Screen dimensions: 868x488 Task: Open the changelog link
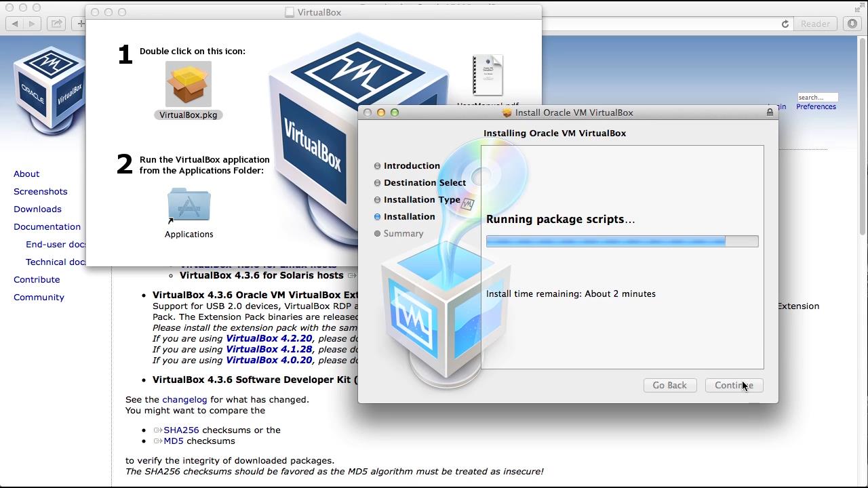pyautogui.click(x=184, y=399)
